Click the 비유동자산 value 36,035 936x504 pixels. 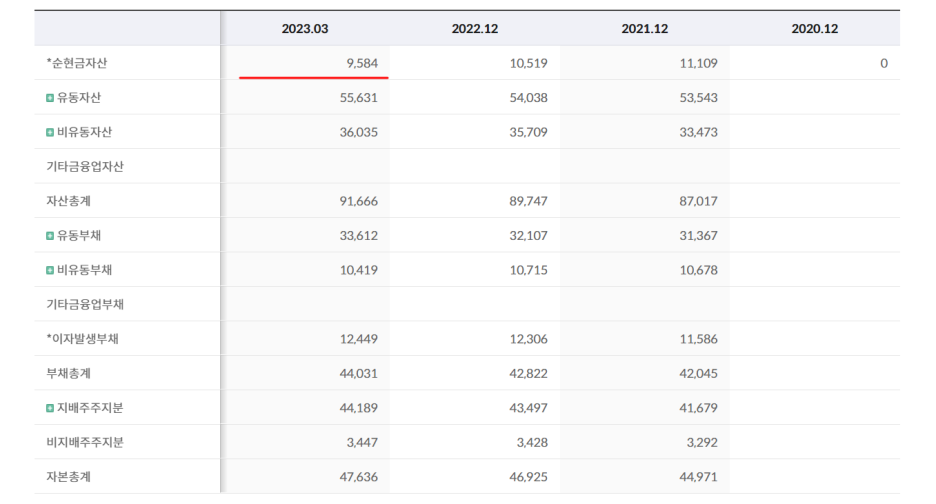point(359,133)
